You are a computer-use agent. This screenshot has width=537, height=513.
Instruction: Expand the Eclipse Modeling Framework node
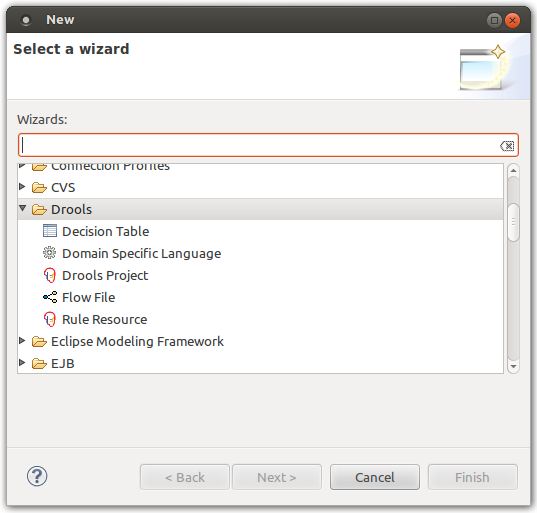tap(22, 340)
